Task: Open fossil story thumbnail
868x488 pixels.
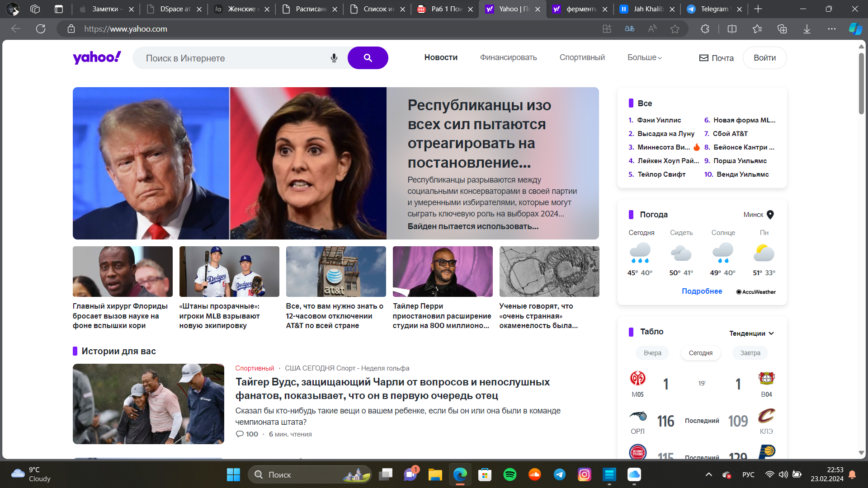Action: pyautogui.click(x=549, y=272)
